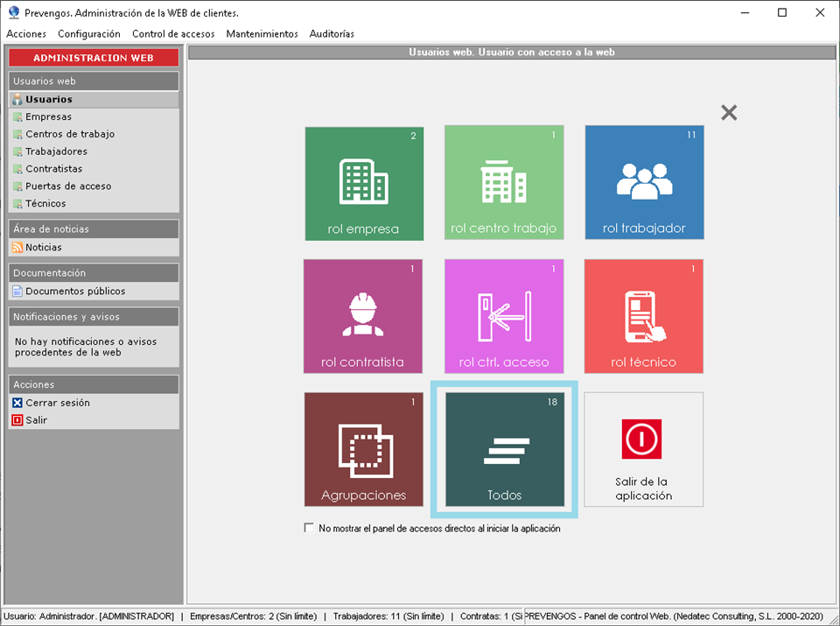
Task: Open the Mantenimientos menu
Action: (262, 33)
